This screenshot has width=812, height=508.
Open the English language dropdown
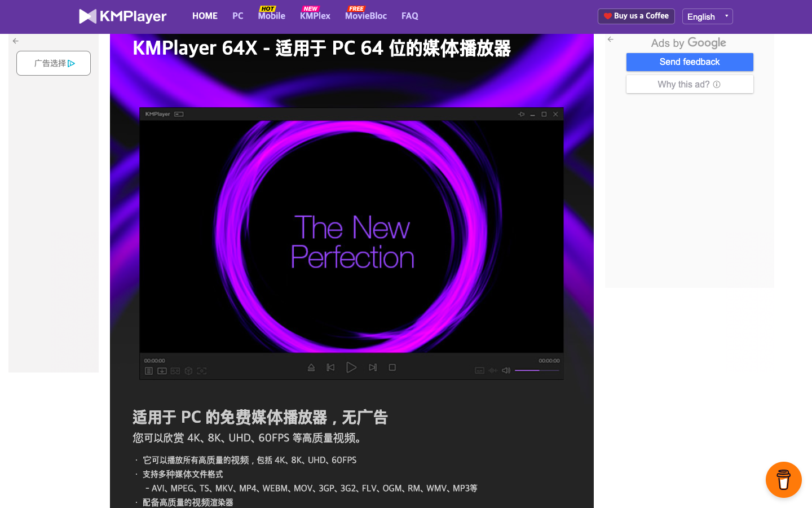(708, 16)
